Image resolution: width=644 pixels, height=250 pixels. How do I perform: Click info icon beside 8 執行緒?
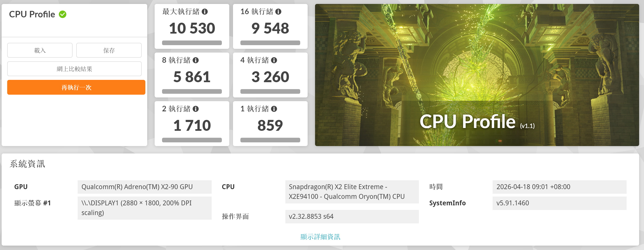point(196,60)
